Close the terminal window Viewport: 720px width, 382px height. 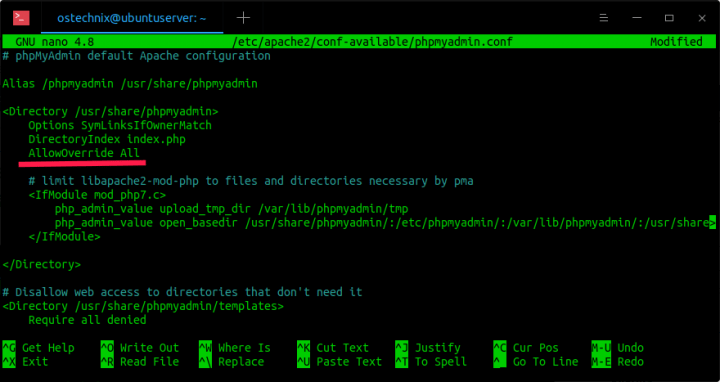702,18
